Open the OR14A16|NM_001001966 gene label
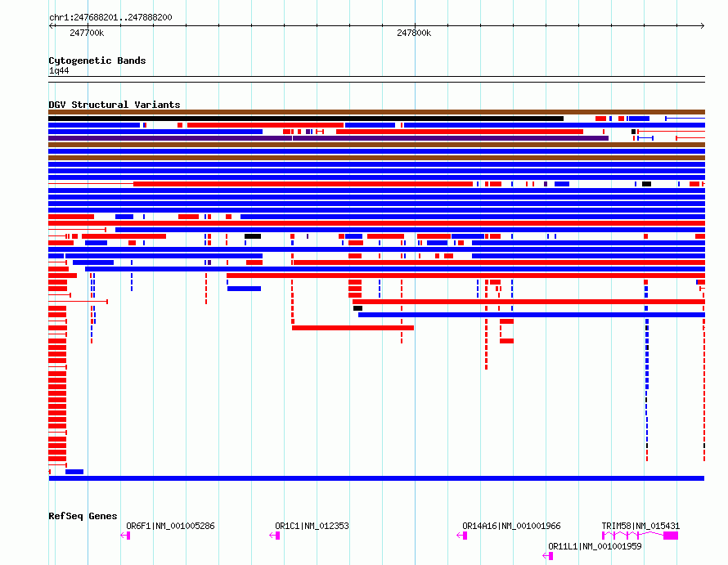The width and height of the screenshot is (728, 565). pyautogui.click(x=511, y=526)
